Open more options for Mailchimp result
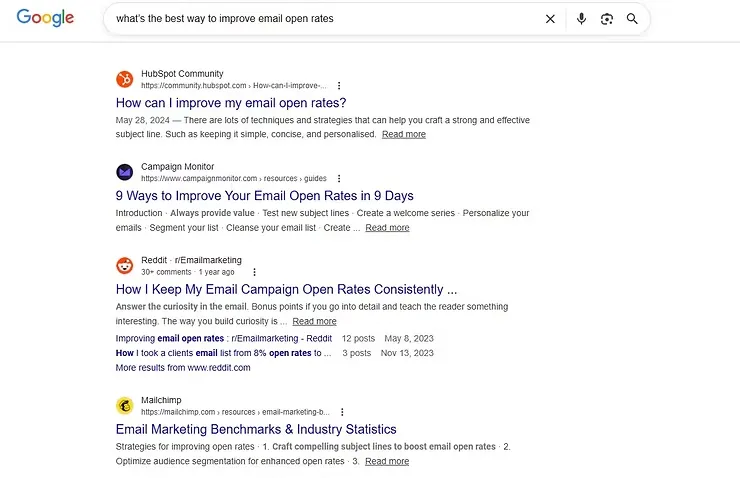 342,412
